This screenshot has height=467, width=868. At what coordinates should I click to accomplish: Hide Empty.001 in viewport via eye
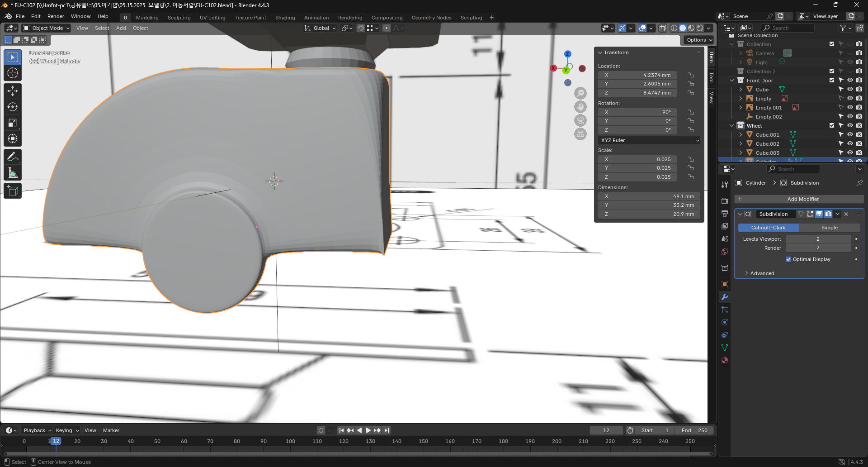[x=850, y=107]
